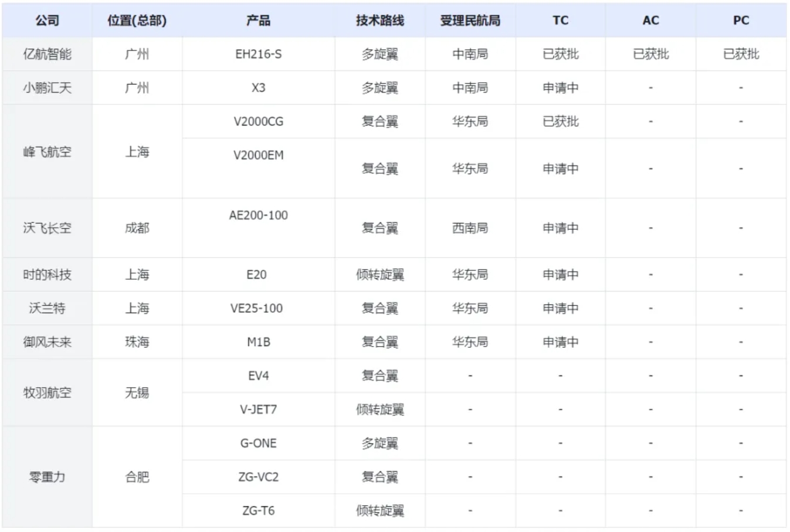Image resolution: width=790 pixels, height=532 pixels.
Task: Click the ZG-T6 product cell
Action: point(259,511)
